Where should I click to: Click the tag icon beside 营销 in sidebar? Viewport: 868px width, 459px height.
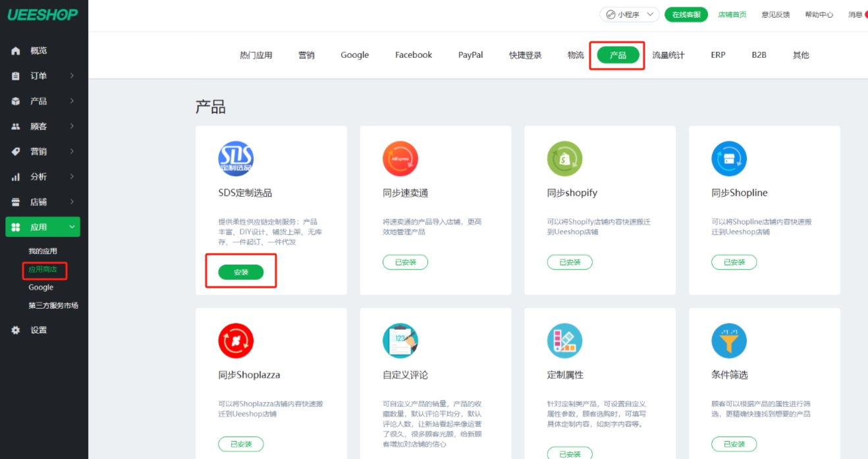[x=16, y=151]
